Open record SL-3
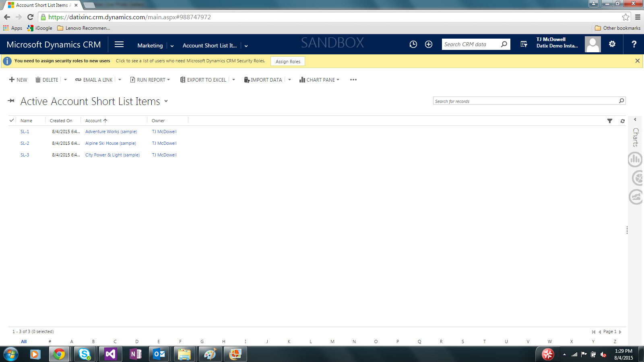Viewport: 644px width, 362px height. [25, 155]
